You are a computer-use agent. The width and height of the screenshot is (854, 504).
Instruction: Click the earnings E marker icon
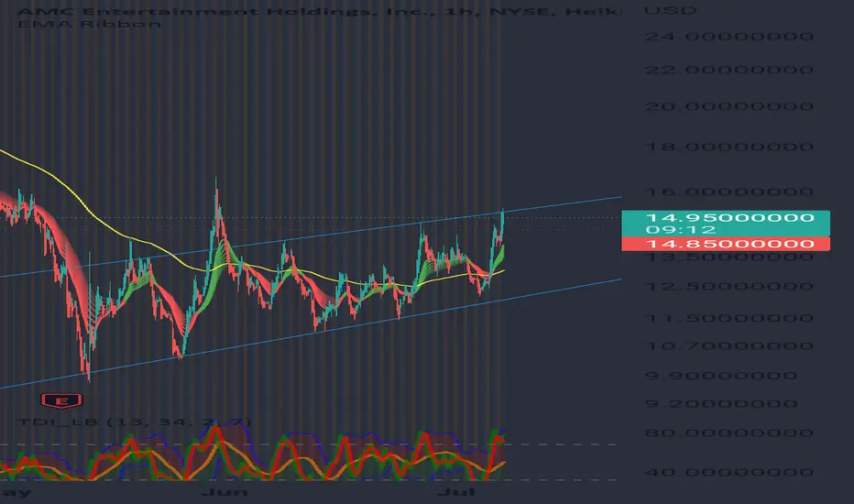[61, 401]
